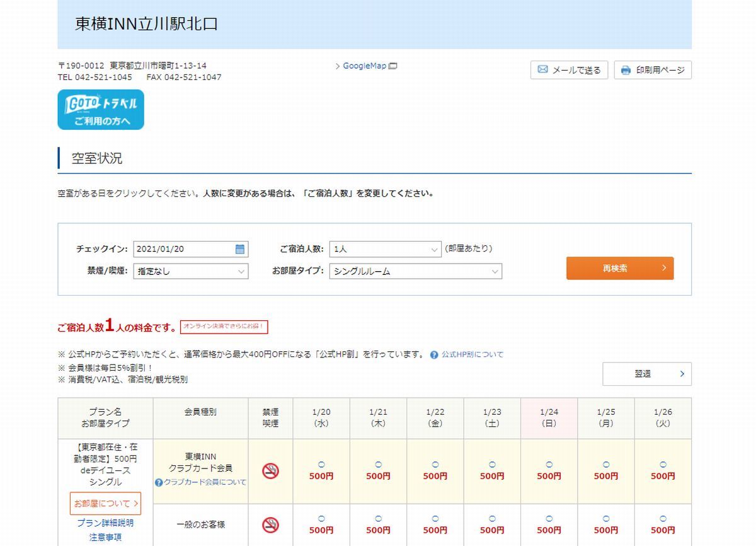Image resolution: width=756 pixels, height=546 pixels.
Task: Click the question mark icon beside 公式HP割について
Action: pos(434,355)
